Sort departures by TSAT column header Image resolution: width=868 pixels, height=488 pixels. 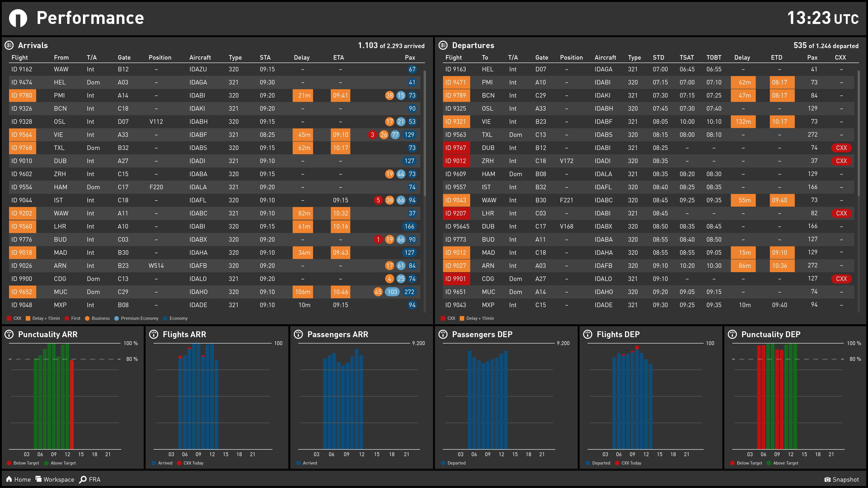[x=687, y=58]
